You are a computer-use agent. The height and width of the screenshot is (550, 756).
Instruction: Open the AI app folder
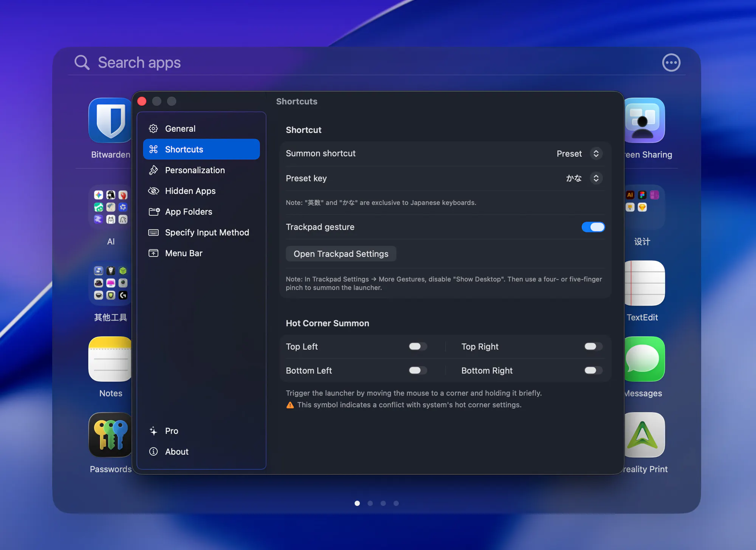click(x=110, y=207)
